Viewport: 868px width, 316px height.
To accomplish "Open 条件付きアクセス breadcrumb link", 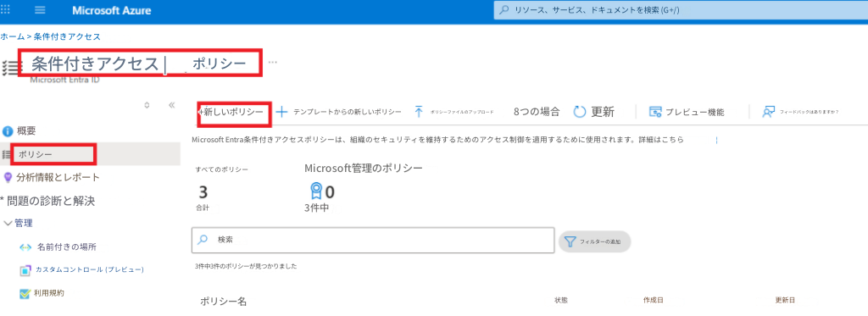I will 67,36.
